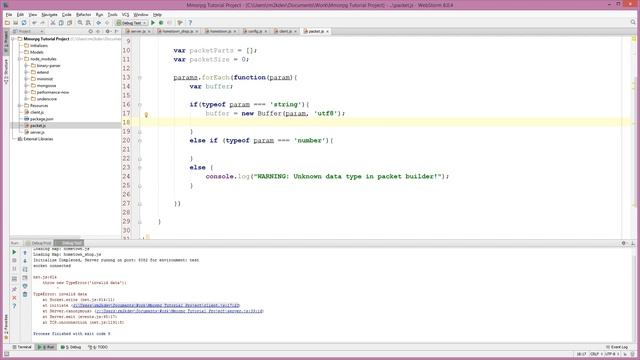640x360 pixels.
Task: Click the navigate Back arrow icon
Action: 99,23
